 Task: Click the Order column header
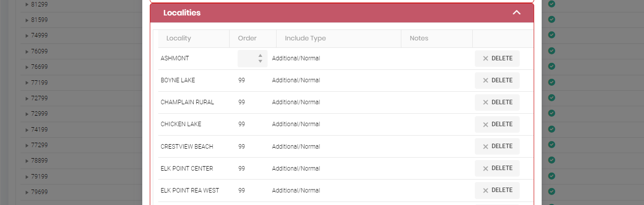(x=247, y=38)
